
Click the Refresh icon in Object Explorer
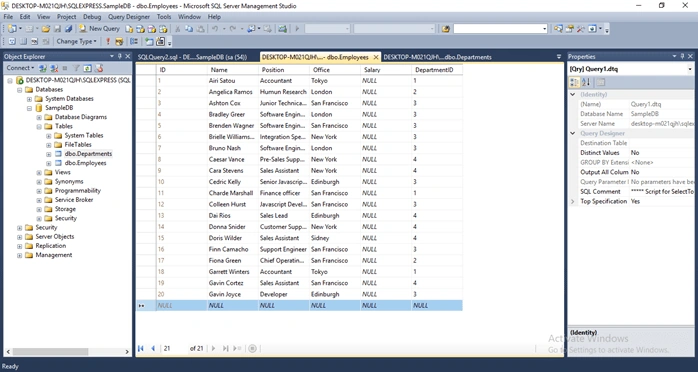tap(88, 68)
